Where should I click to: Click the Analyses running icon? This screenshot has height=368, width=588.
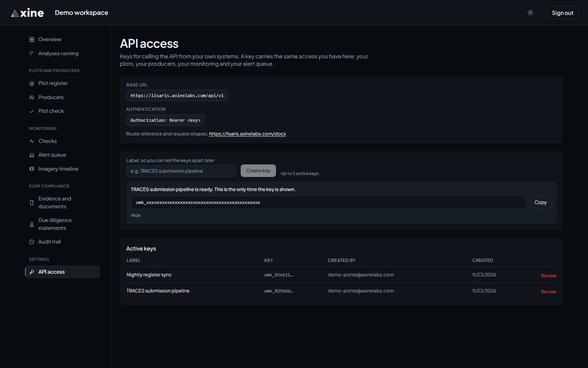[32, 53]
